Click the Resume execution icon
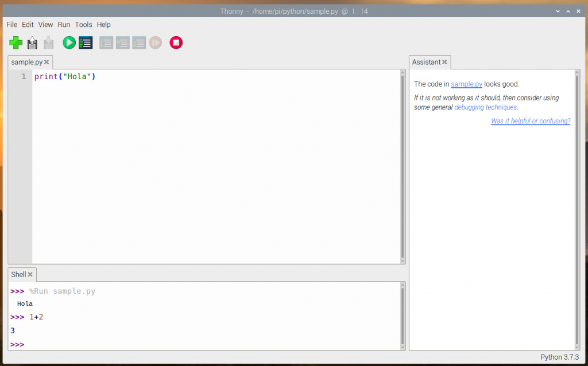588x366 pixels. 155,42
